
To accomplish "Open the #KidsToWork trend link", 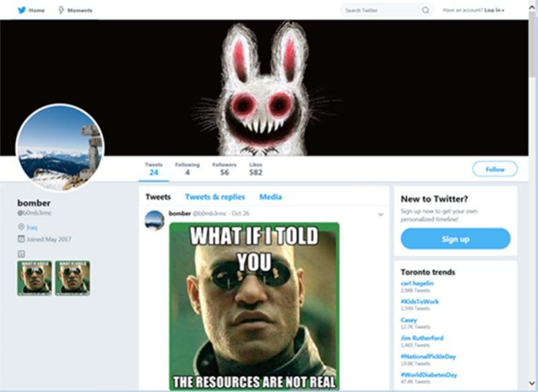I will click(420, 301).
